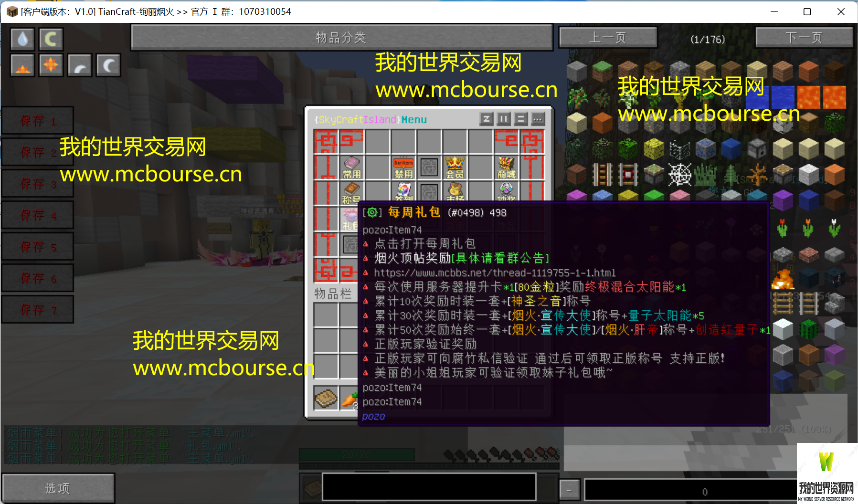Click the 保存 7 save slot
This screenshot has width=858, height=504.
click(38, 310)
